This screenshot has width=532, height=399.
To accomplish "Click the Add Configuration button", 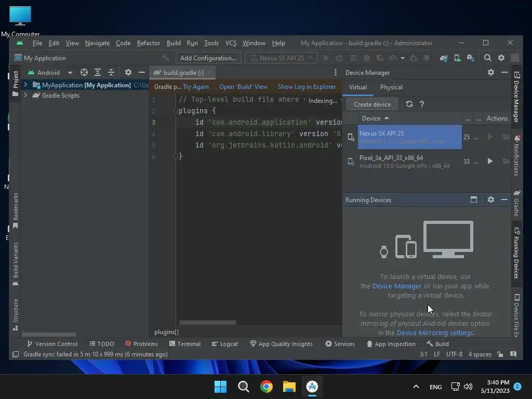I will (x=208, y=58).
